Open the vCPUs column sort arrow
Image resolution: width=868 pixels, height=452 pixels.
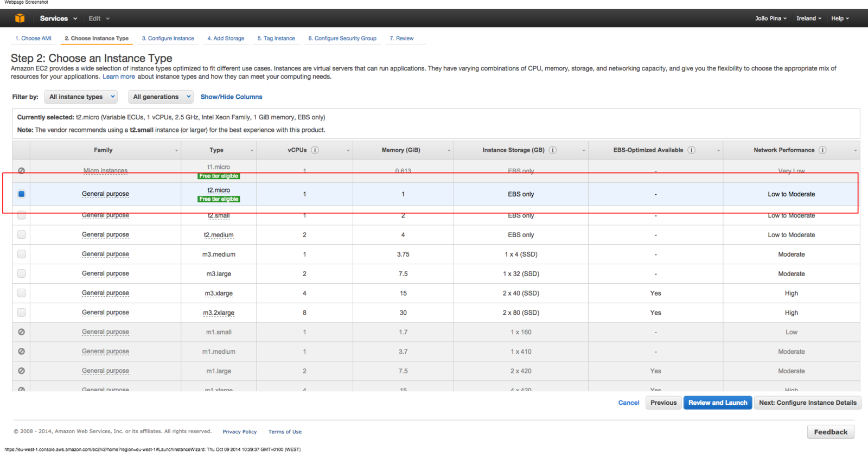[348, 150]
